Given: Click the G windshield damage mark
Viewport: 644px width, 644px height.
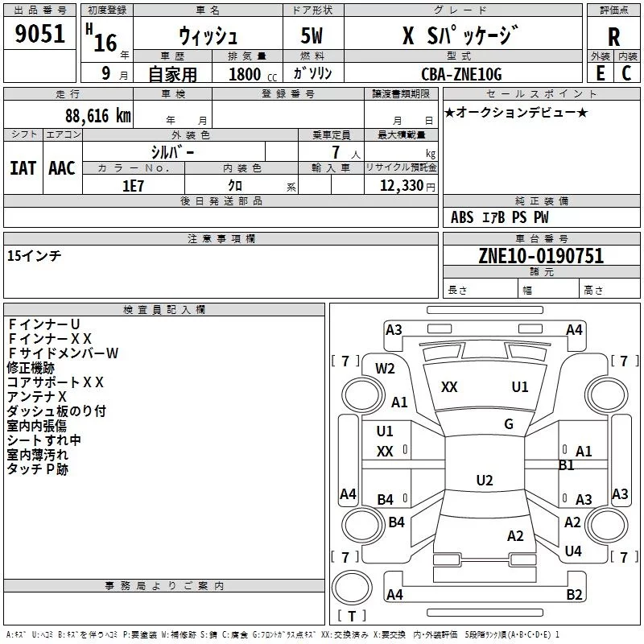Looking at the screenshot, I should (509, 424).
